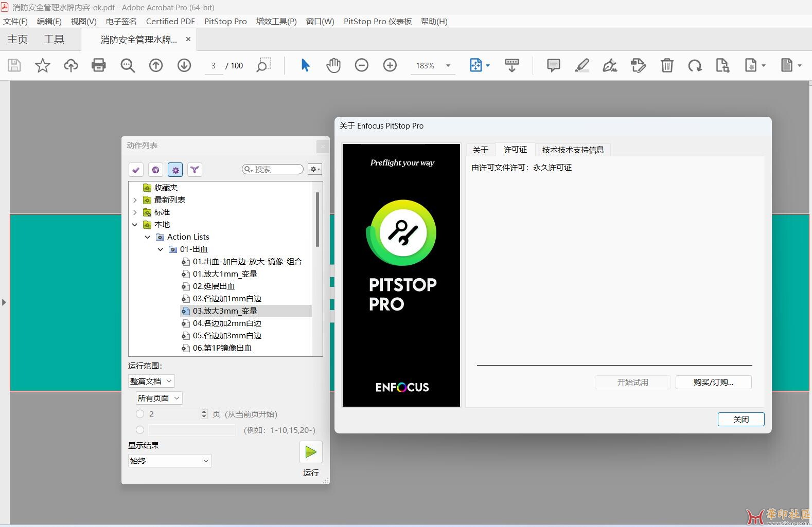The height and width of the screenshot is (527, 812).
Task: Go to next page with down arrow
Action: [184, 65]
